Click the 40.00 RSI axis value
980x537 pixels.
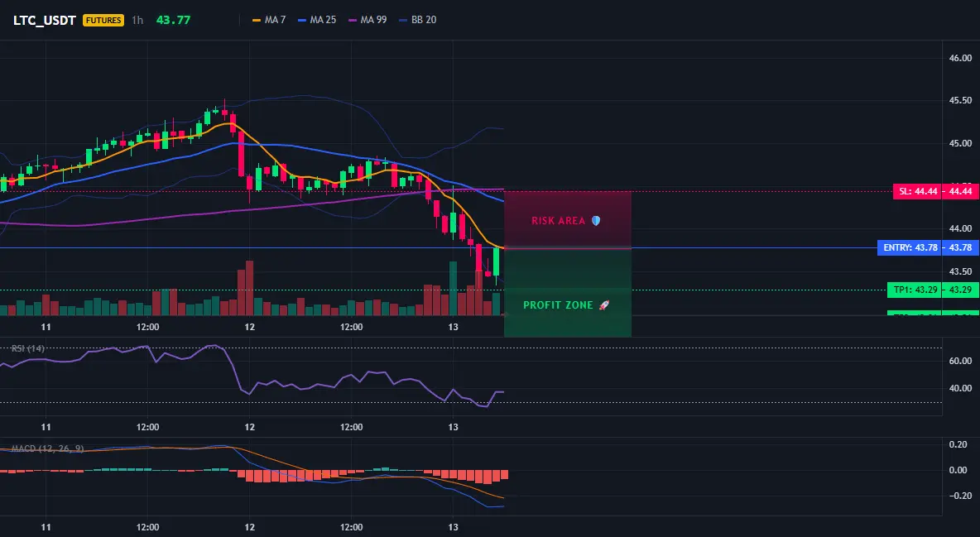(960, 388)
